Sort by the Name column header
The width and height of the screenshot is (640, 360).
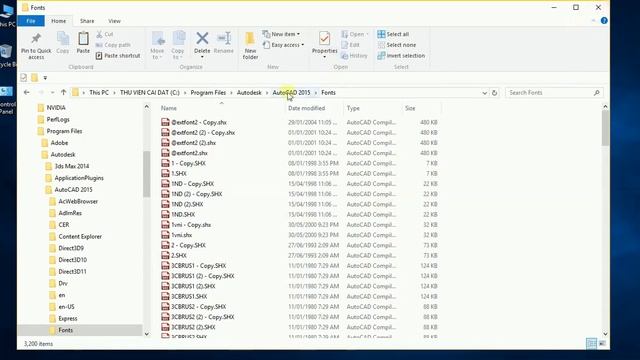coord(169,108)
